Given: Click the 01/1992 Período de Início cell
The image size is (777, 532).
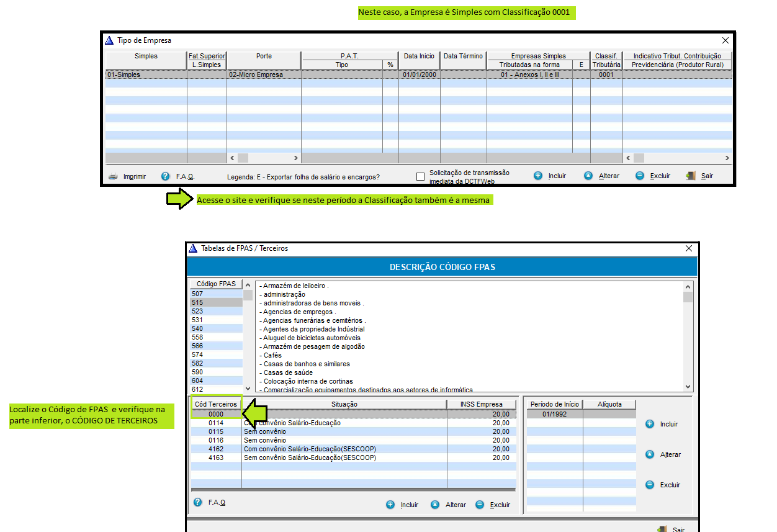Looking at the screenshot, I should [554, 414].
